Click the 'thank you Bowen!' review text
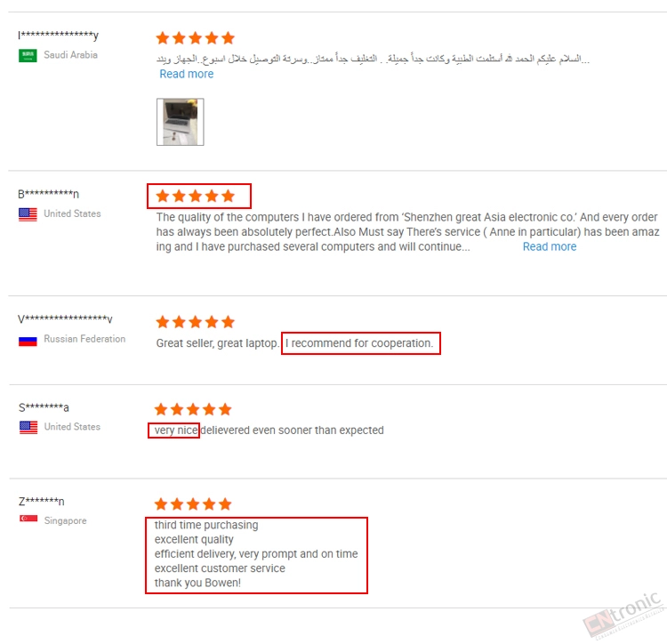The width and height of the screenshot is (667, 644). 197,583
